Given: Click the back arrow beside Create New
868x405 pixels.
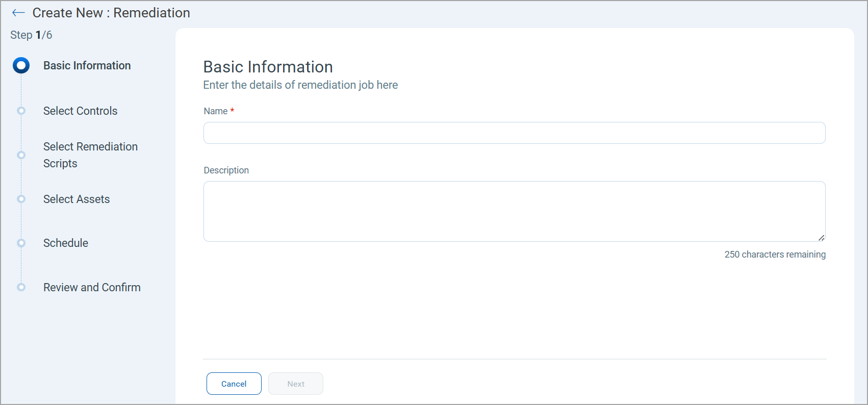Looking at the screenshot, I should (18, 13).
